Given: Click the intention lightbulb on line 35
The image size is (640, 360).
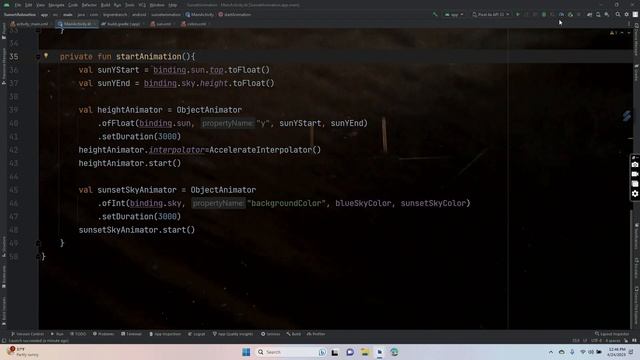Looking at the screenshot, I should pos(46,56).
